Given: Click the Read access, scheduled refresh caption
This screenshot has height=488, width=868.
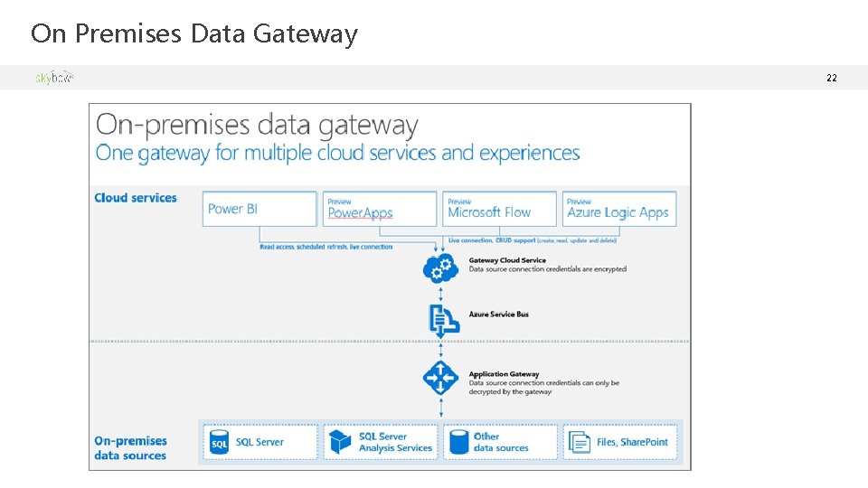Looking at the screenshot, I should click(x=326, y=247).
